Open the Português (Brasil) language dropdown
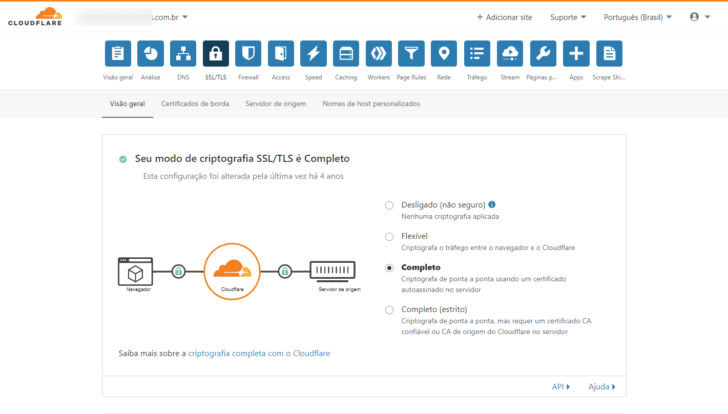 click(637, 17)
